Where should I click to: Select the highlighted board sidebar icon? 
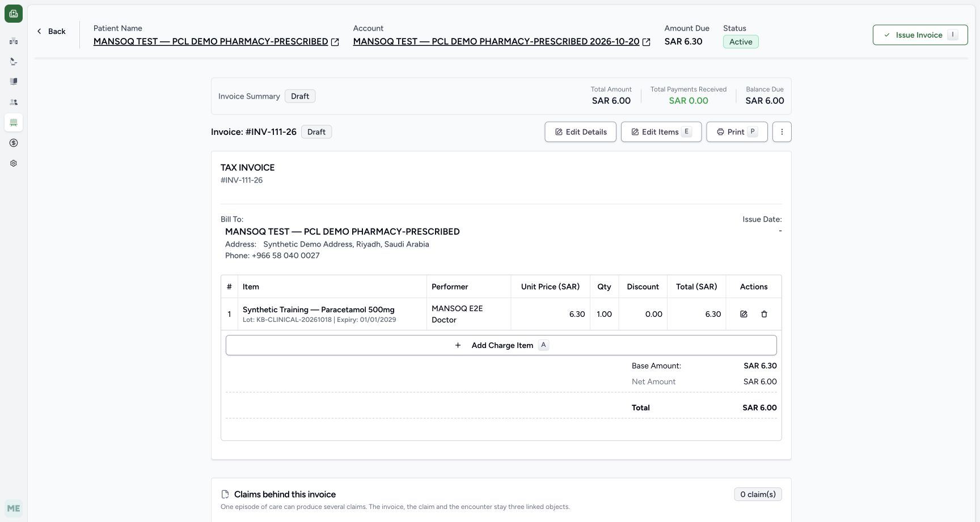point(14,122)
